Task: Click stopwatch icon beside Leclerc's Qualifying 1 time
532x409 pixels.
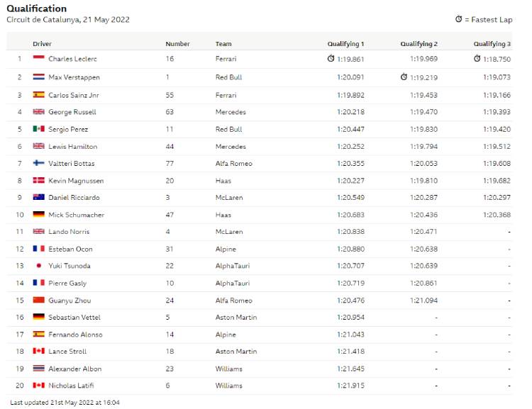Action: pos(331,58)
